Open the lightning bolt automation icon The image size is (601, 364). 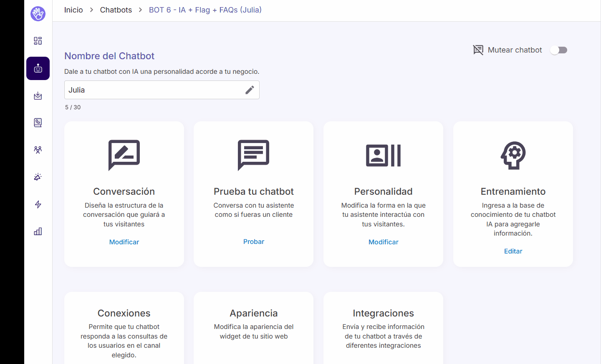(38, 204)
